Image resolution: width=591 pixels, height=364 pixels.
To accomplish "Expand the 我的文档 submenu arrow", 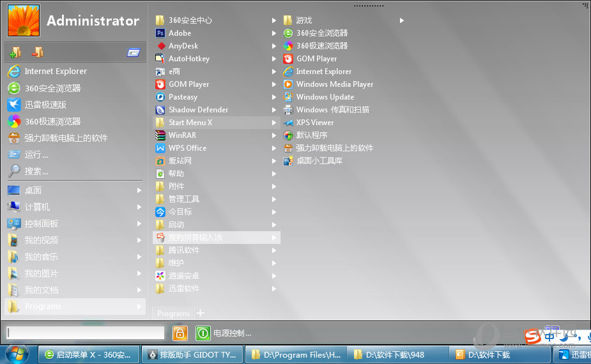I will point(139,290).
